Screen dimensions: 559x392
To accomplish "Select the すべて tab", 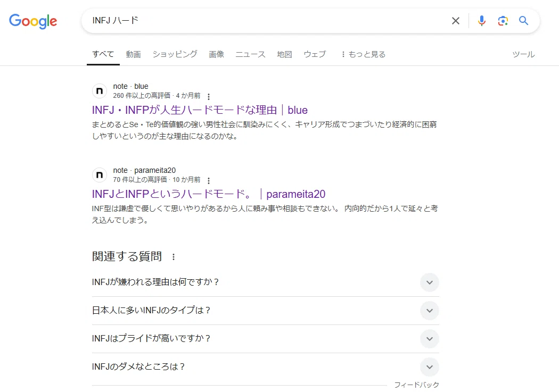I will click(103, 54).
